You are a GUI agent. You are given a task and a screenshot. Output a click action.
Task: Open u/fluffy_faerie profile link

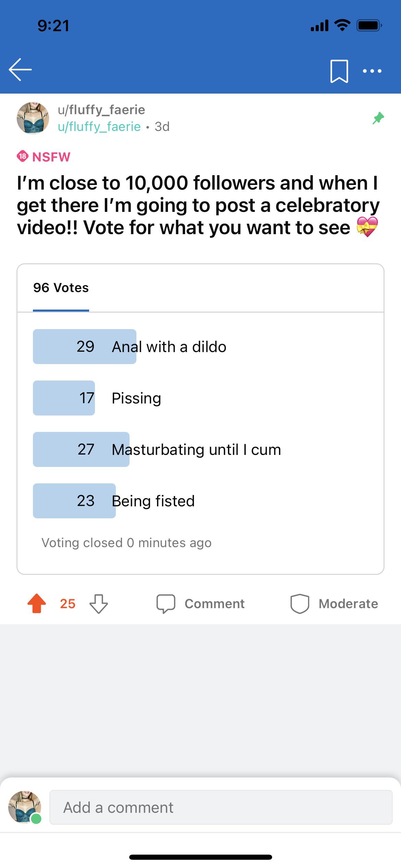point(98,126)
